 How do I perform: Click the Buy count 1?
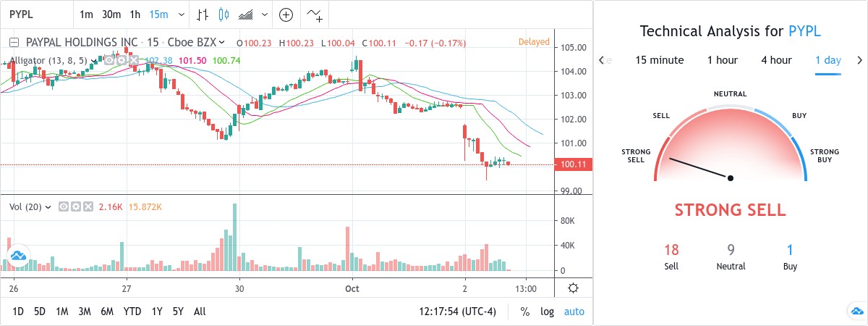790,251
